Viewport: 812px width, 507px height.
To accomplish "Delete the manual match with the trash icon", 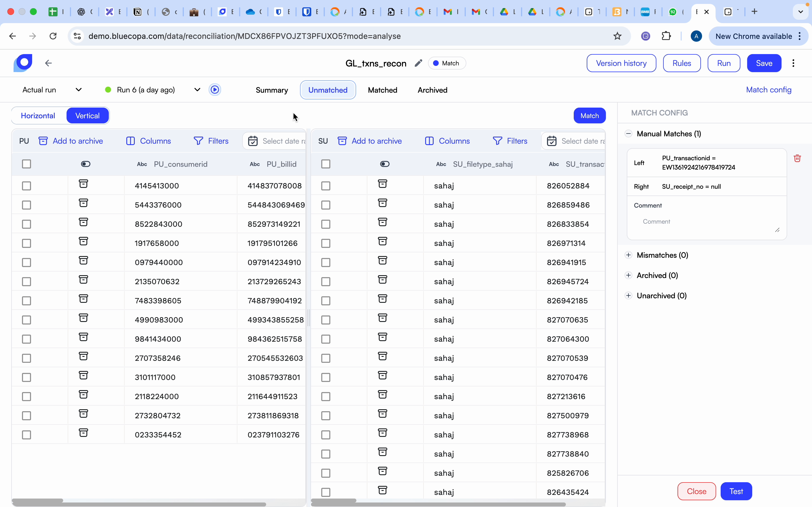I will pos(798,158).
